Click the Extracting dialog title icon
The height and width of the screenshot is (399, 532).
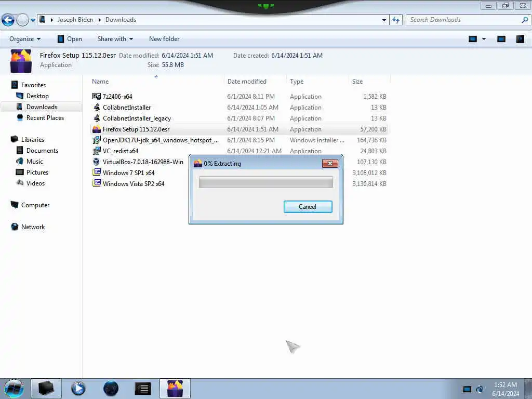point(197,164)
